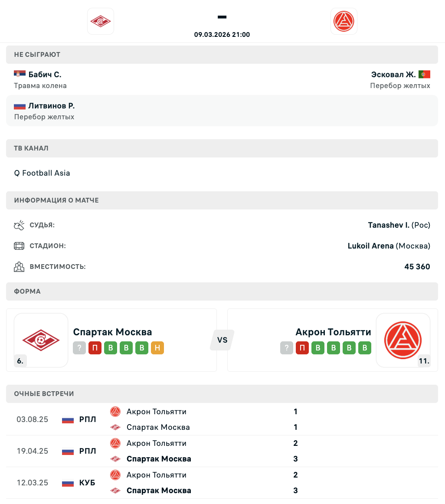Click the referee whistle icon
Viewport: 445px width, 504px height.
point(19,225)
